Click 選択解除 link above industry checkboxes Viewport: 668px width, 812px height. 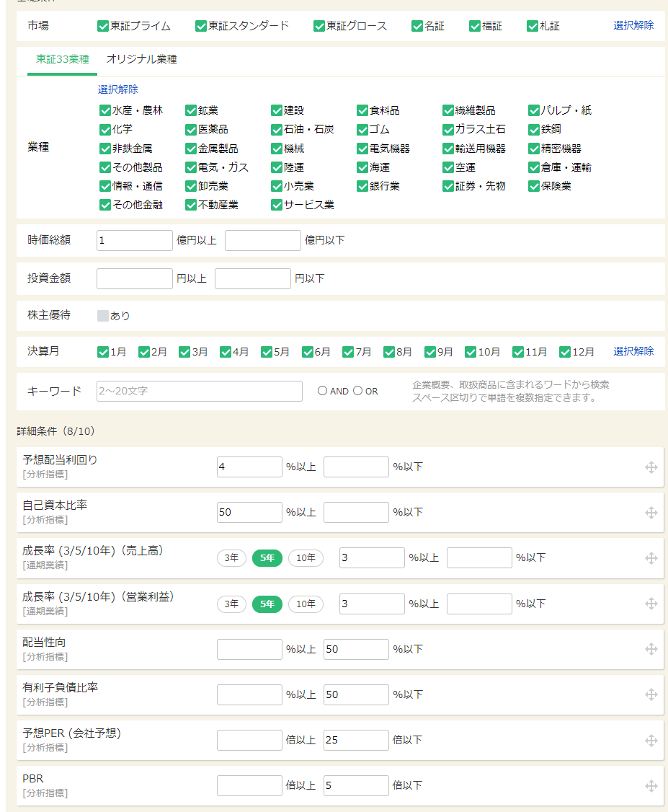118,89
